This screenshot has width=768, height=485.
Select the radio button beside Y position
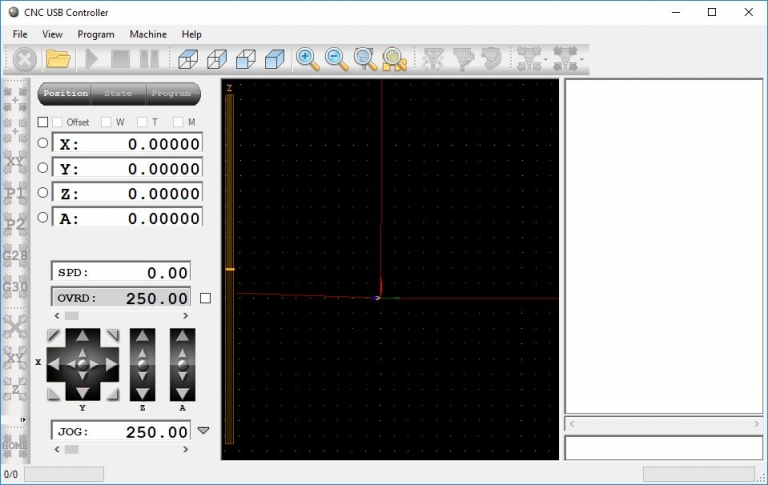(x=43, y=168)
